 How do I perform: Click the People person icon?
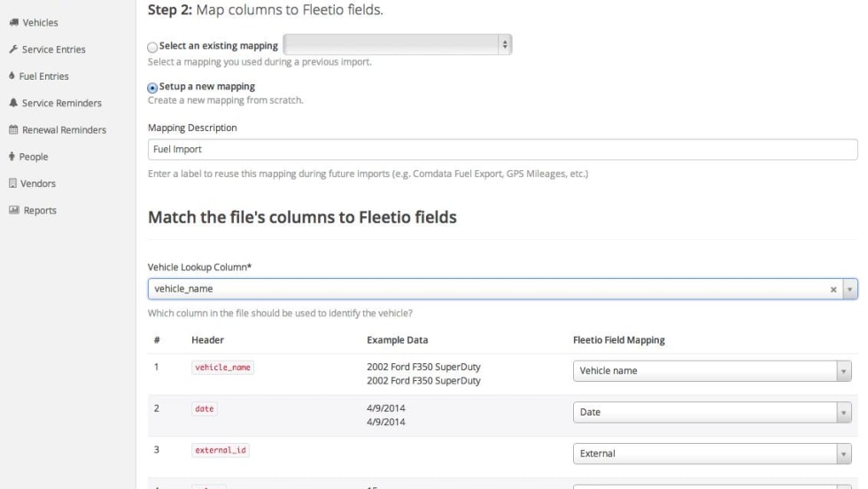(13, 157)
